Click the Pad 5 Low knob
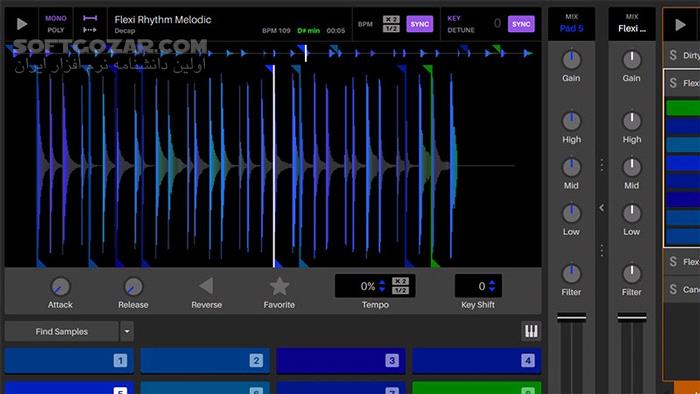 tap(571, 214)
